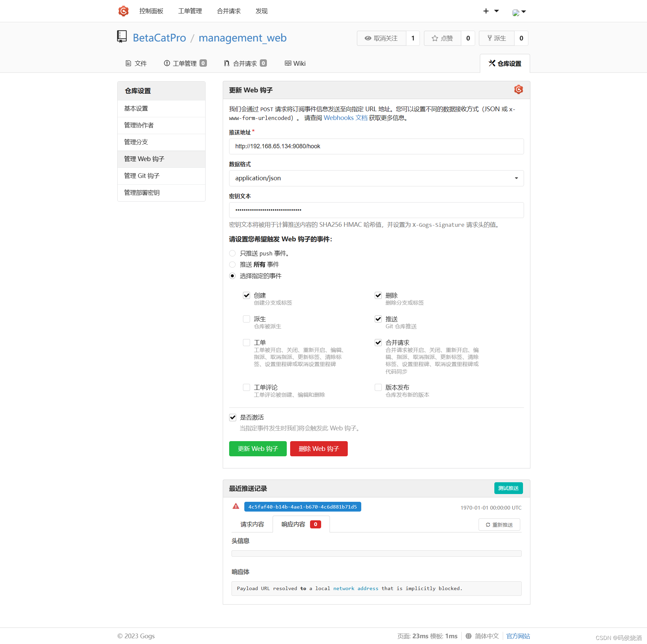Toggle the 工单 event checkbox
Viewport: 647px width, 644px height.
click(x=247, y=343)
